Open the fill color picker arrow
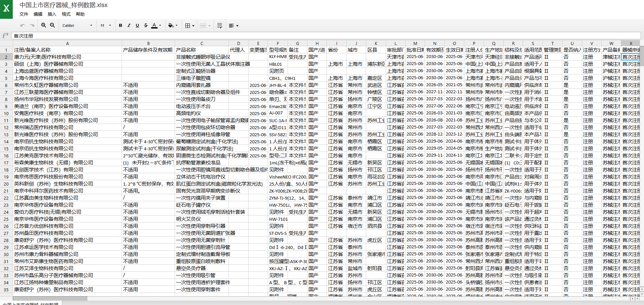The image size is (644, 305). (177, 26)
